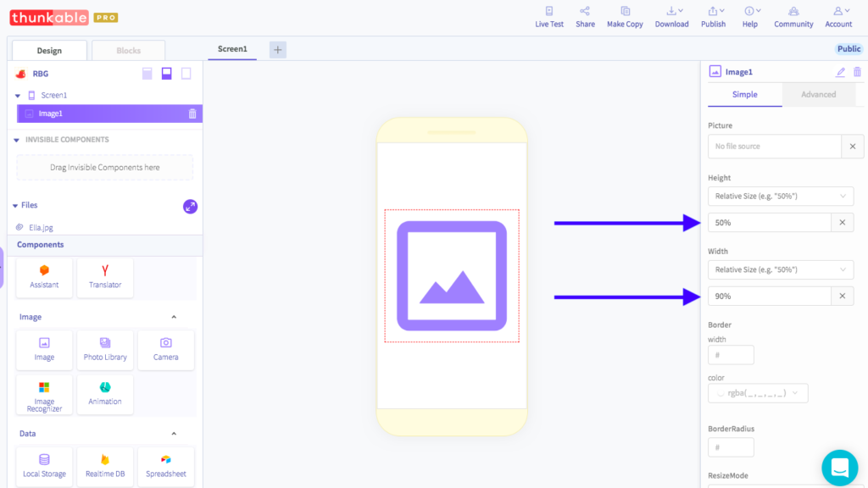Click the Components panel header
868x488 pixels.
[x=105, y=245]
